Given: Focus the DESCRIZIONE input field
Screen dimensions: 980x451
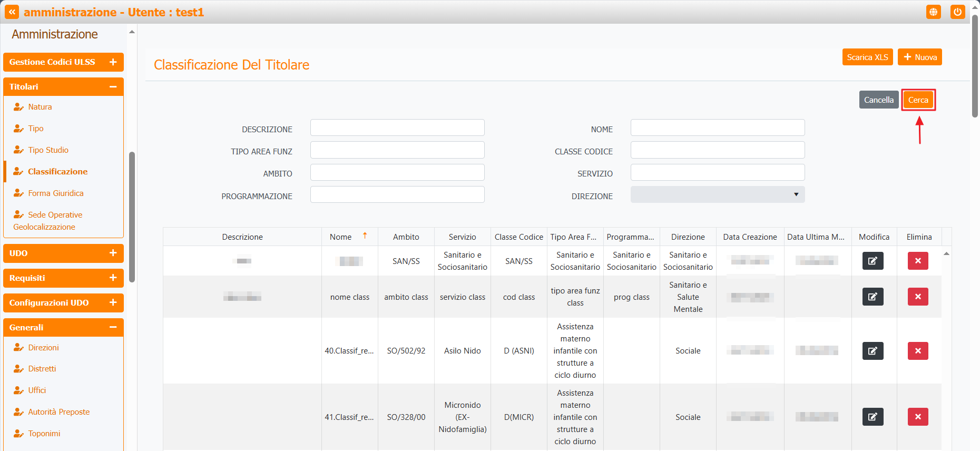Looking at the screenshot, I should [397, 128].
